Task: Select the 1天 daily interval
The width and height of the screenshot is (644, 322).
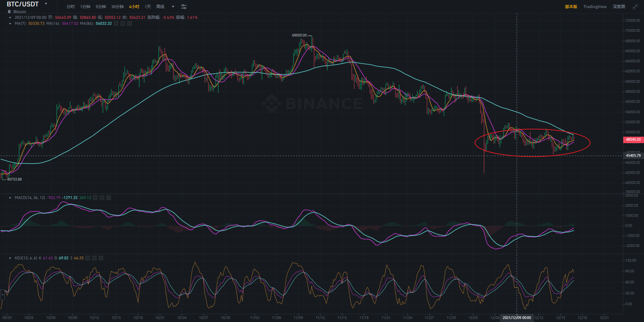Action: [x=148, y=7]
